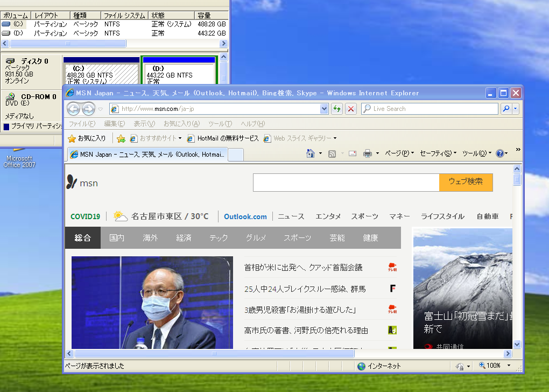Open the ツール(O) command bar menu
Image resolution: width=549 pixels, height=392 pixels.
pos(477,153)
